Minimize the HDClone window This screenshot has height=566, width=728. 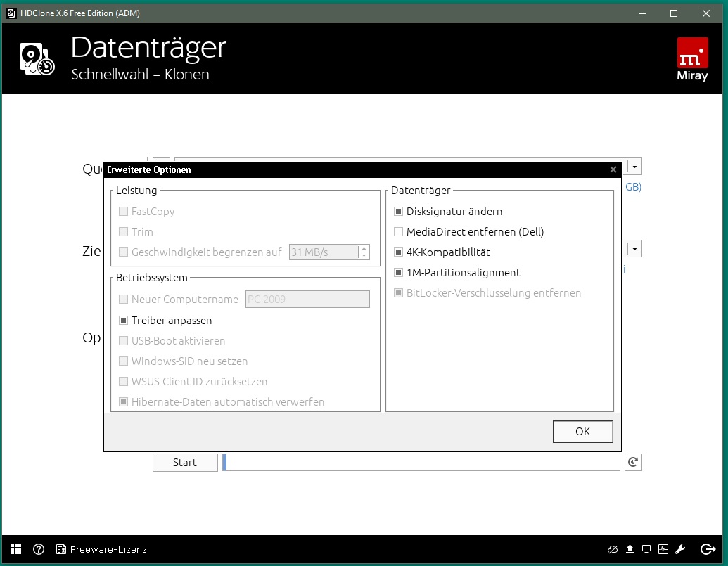642,13
